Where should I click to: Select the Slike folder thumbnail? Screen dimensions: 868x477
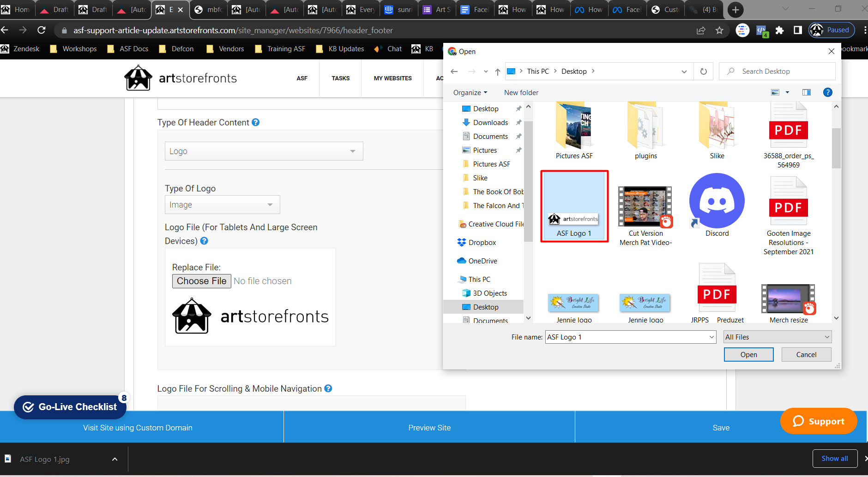click(717, 131)
